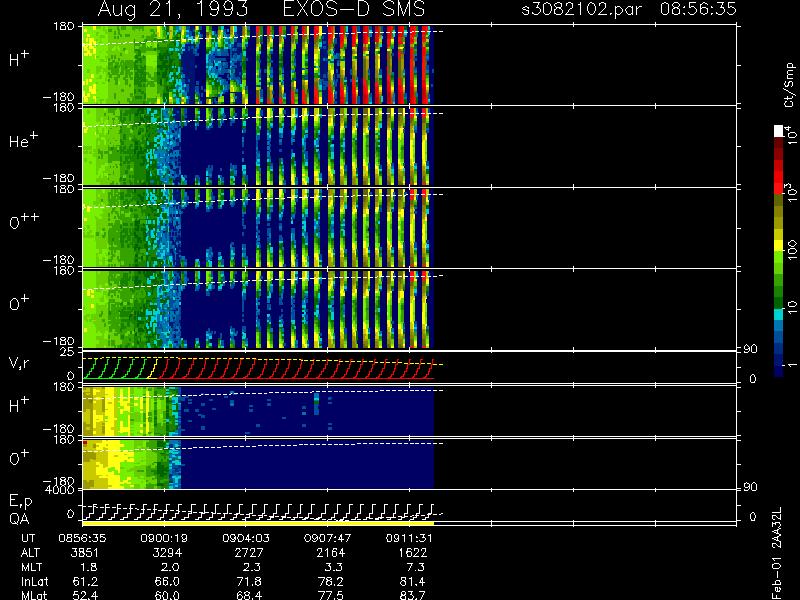Select the UT value "0904:03"
Screen dimensions: 800x600
245,538
